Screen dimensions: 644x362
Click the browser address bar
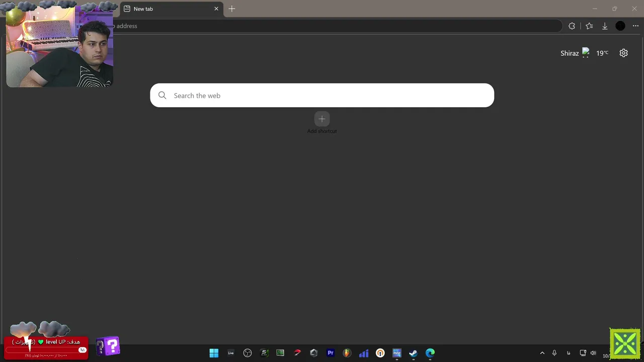coord(337,26)
